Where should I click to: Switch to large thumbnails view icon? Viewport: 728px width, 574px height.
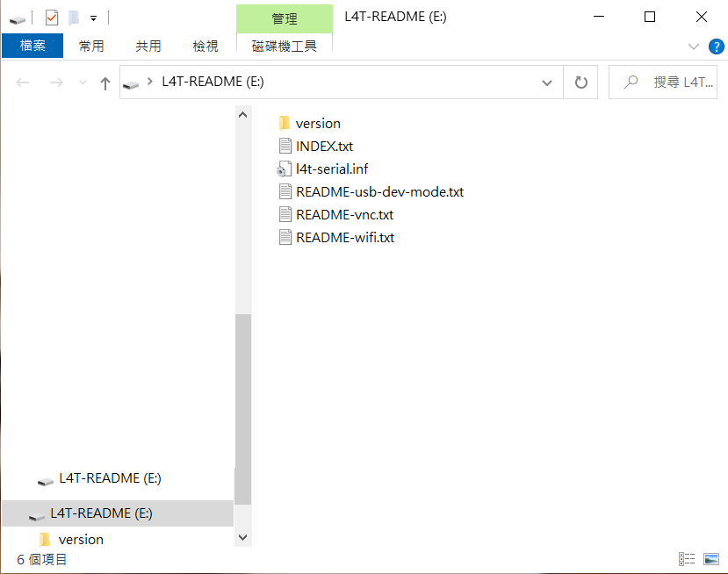point(710,559)
